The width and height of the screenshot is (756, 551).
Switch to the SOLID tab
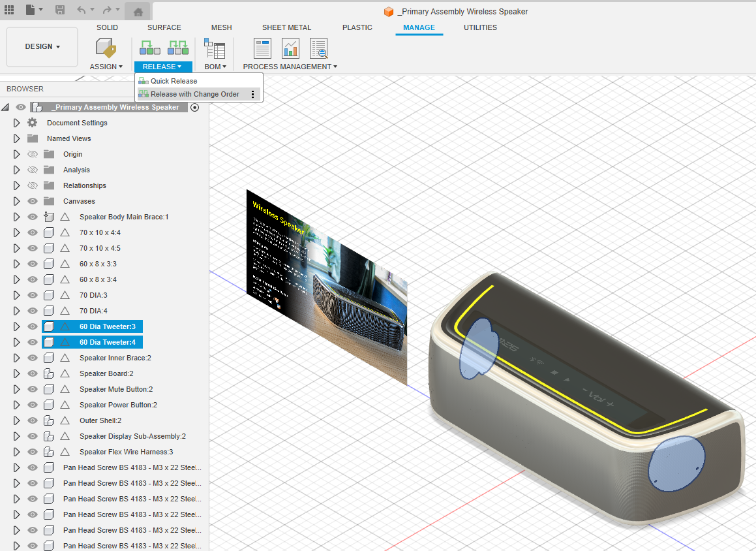107,27
